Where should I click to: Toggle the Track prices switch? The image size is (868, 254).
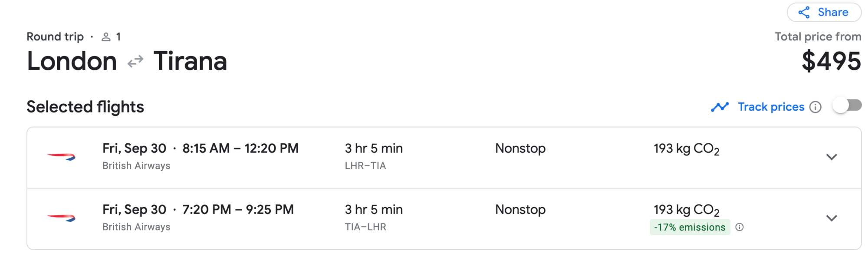point(847,106)
